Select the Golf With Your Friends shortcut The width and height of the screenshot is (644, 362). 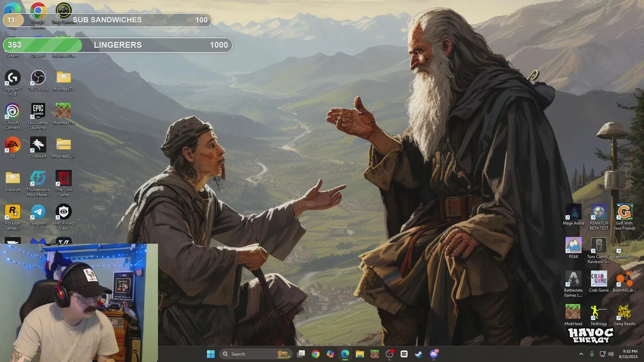624,217
